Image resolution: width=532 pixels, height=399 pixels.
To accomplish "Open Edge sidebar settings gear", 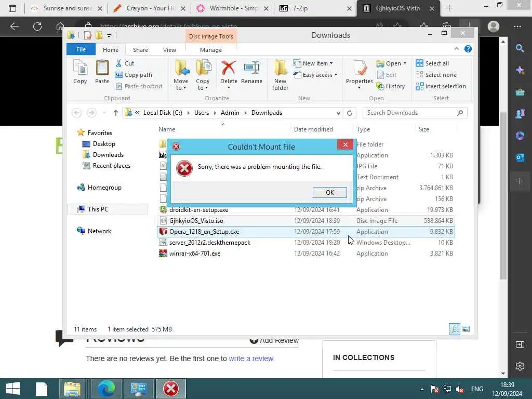I will click(520, 366).
